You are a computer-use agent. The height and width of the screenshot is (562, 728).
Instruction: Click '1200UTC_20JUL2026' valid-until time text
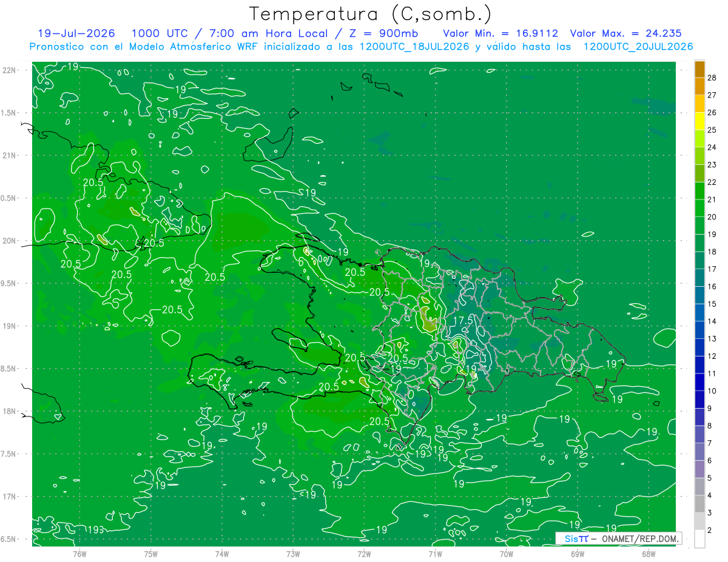638,47
